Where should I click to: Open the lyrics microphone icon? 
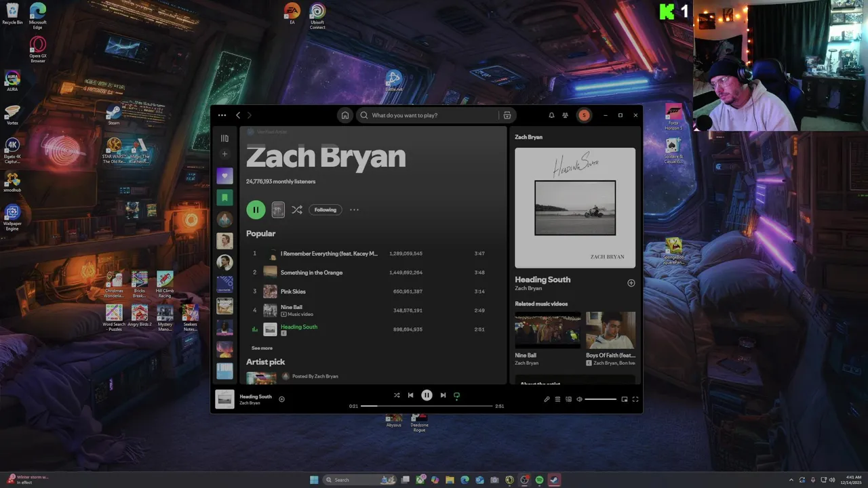[547, 399]
